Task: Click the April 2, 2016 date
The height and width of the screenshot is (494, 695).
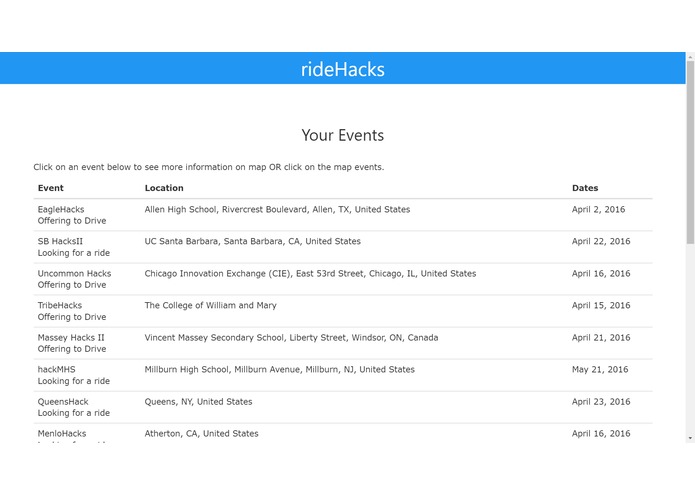Action: click(x=598, y=210)
